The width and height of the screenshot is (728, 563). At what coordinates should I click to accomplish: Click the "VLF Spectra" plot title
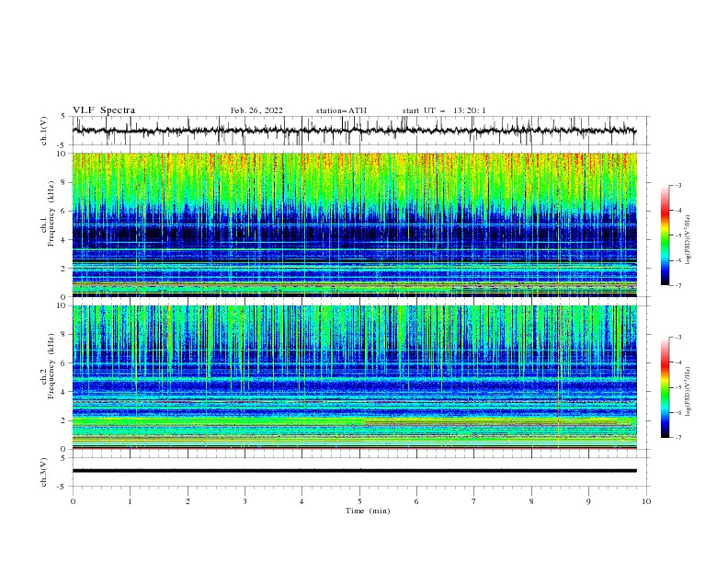pyautogui.click(x=104, y=110)
